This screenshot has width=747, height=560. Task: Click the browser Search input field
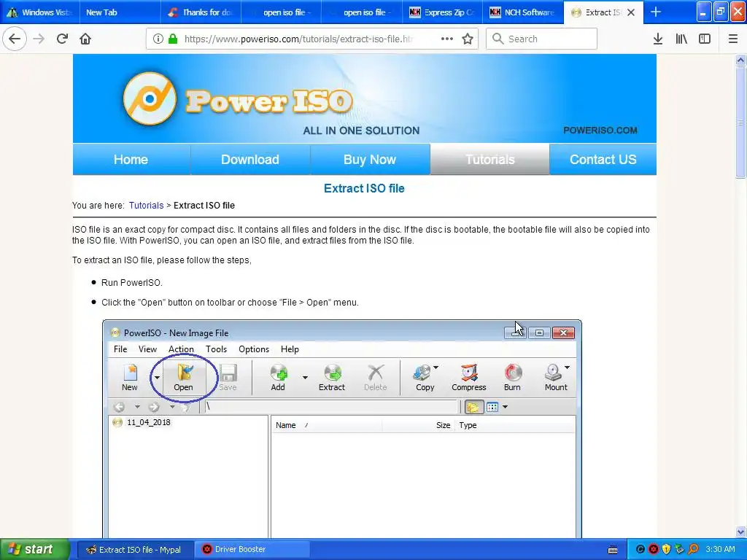point(541,39)
